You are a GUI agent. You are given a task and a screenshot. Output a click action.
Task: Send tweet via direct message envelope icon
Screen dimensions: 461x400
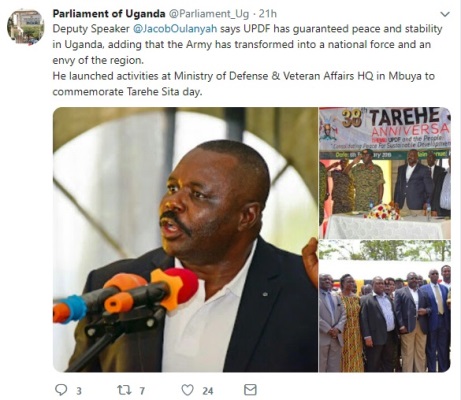250,390
